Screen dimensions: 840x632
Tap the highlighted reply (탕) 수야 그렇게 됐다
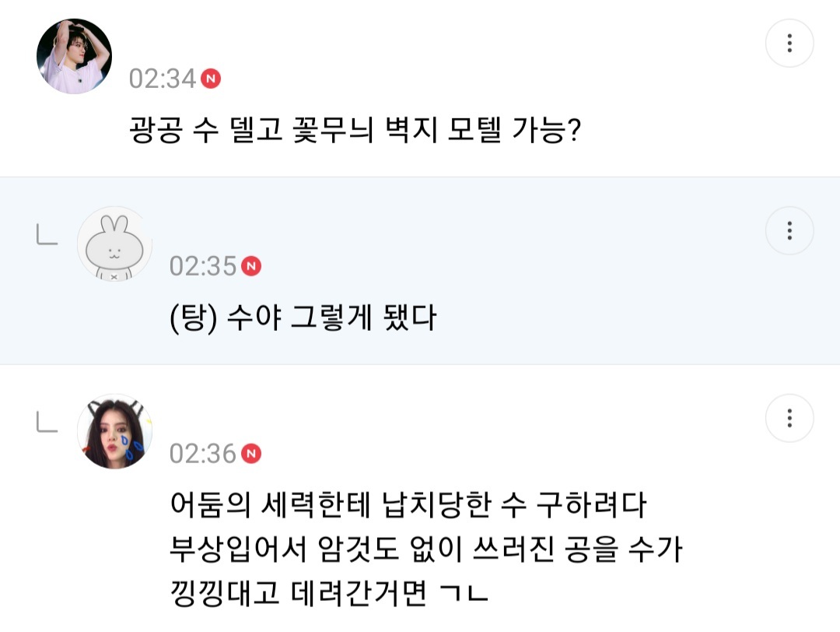pyautogui.click(x=303, y=317)
